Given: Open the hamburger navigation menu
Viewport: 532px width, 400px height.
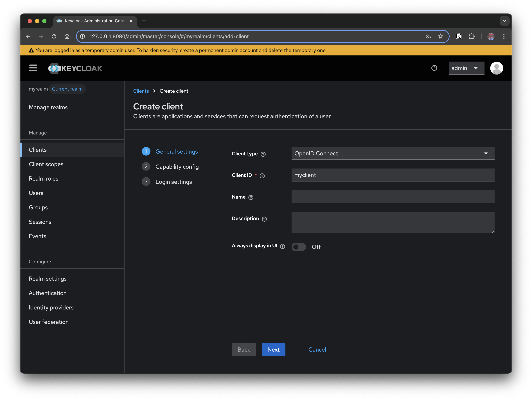Looking at the screenshot, I should click(33, 68).
